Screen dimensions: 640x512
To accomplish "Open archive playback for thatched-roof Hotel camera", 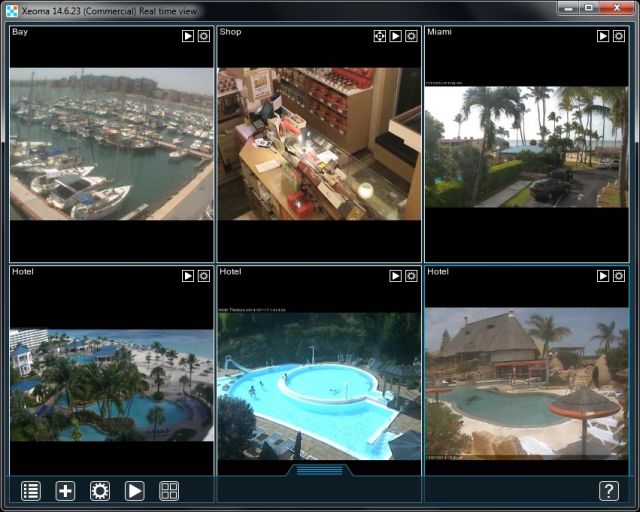I will tap(603, 276).
